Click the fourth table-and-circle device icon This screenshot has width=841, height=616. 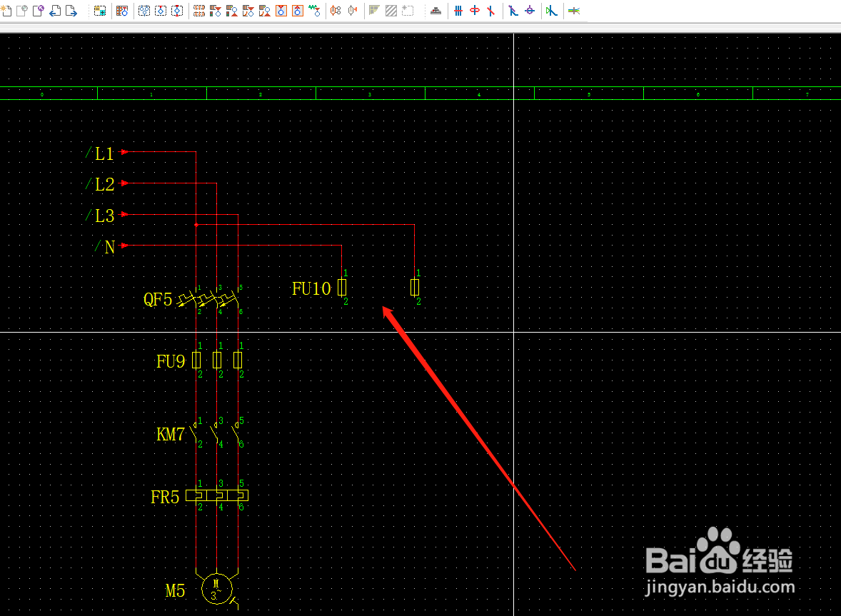pos(265,11)
